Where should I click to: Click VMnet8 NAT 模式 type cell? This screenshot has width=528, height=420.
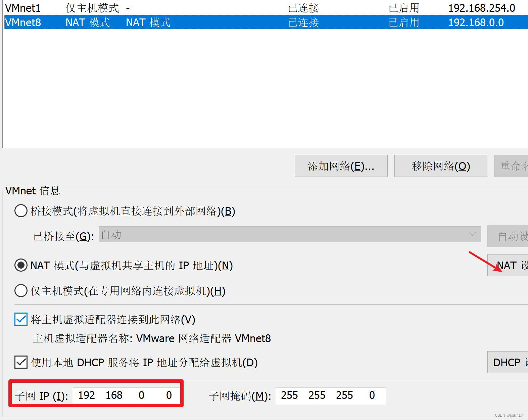pyautogui.click(x=88, y=22)
